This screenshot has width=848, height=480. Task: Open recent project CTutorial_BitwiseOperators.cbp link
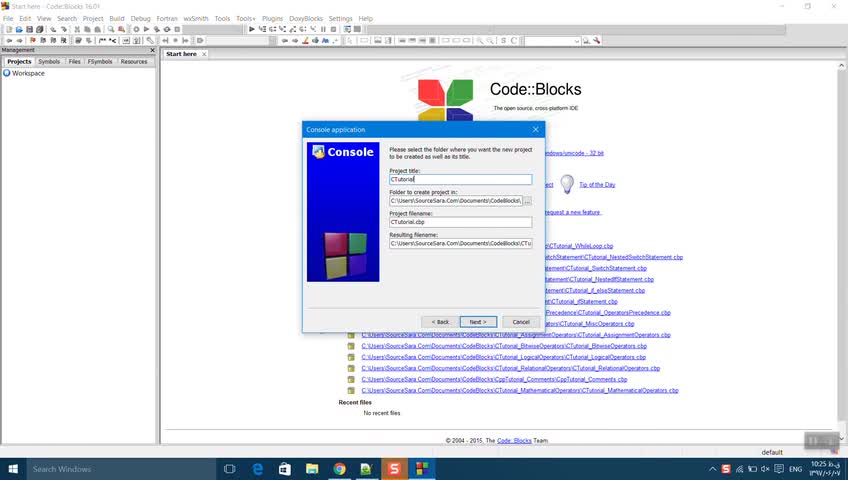tap(504, 346)
